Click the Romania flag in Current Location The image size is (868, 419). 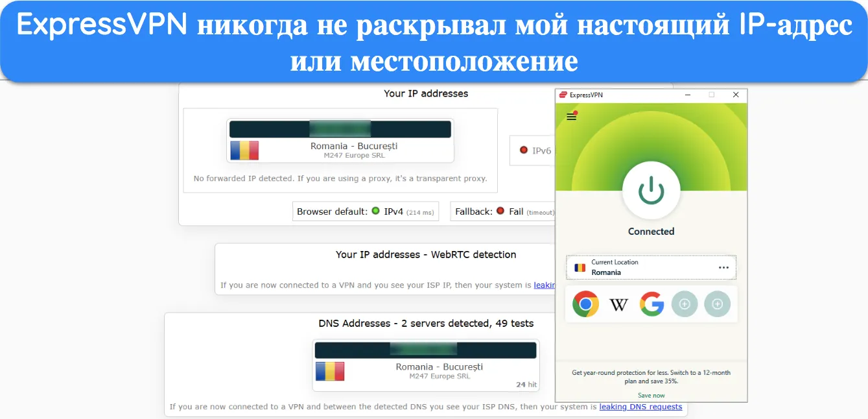coord(580,267)
